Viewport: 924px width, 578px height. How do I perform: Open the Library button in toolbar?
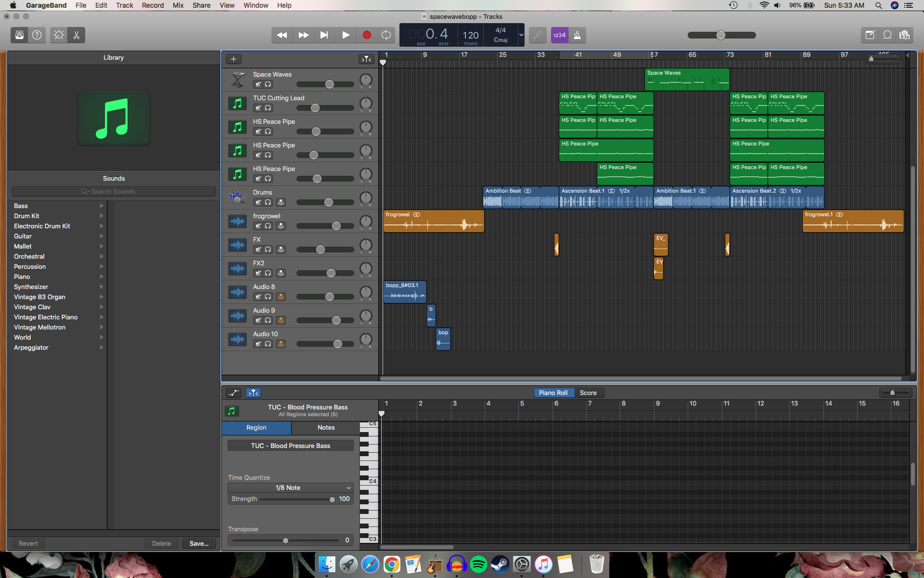[x=19, y=35]
